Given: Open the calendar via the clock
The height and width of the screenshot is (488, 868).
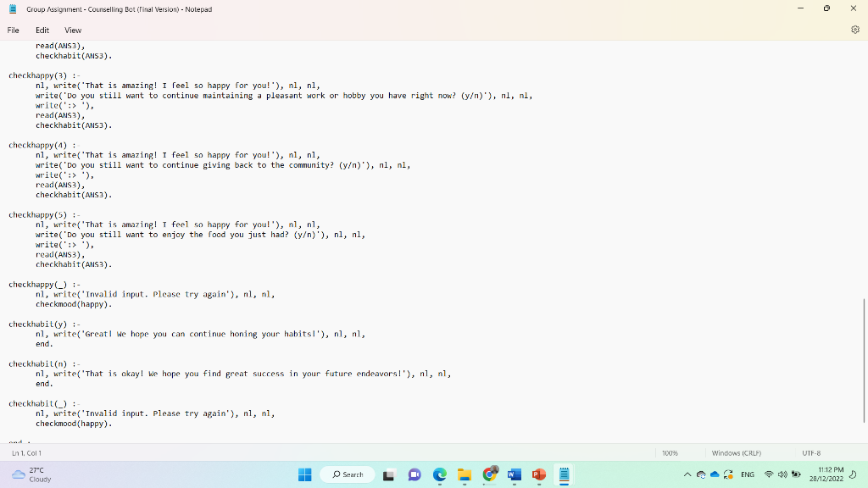Looking at the screenshot, I should point(825,475).
